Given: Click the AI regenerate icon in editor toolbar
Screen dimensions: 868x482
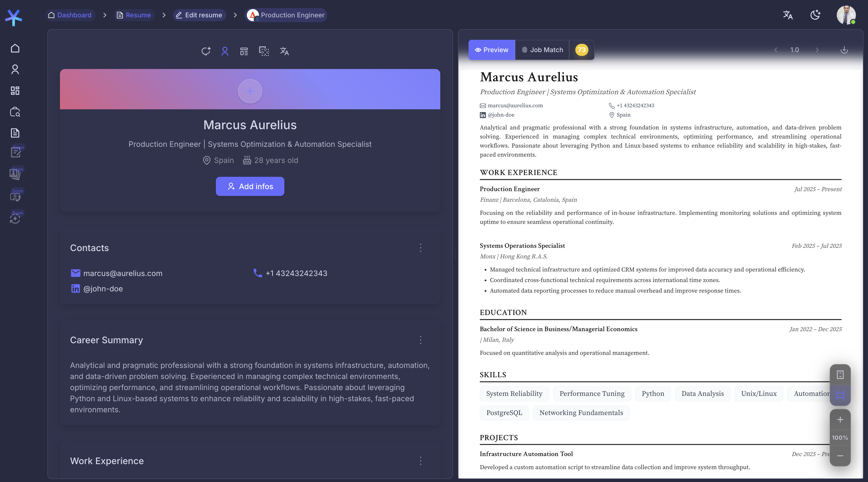Looking at the screenshot, I should tap(206, 51).
